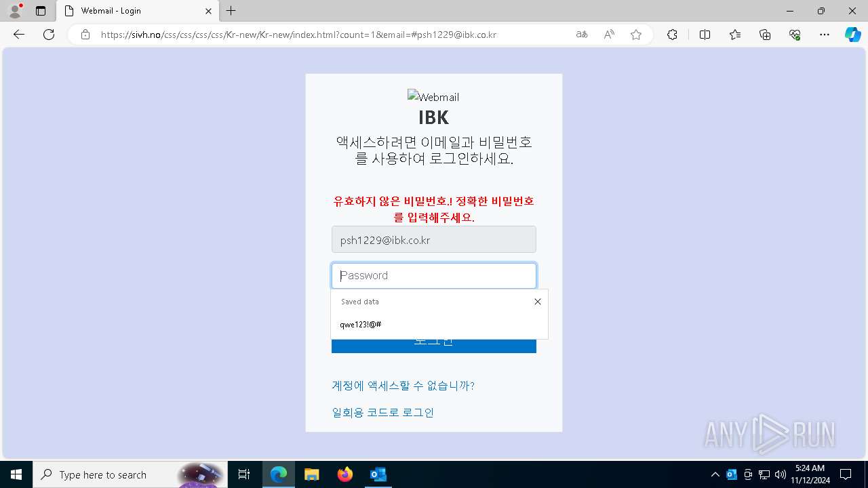The height and width of the screenshot is (488, 868).
Task: Open '계정에 액세스할 수 없습니까?' link
Action: (403, 386)
